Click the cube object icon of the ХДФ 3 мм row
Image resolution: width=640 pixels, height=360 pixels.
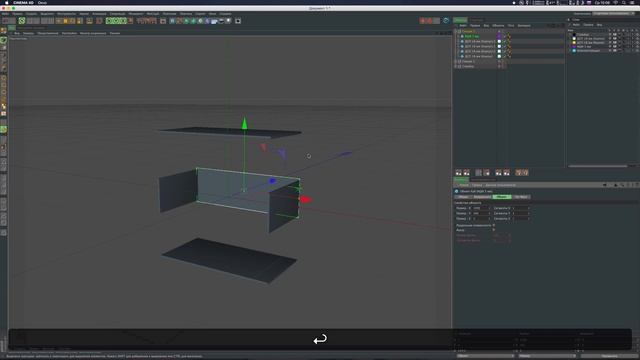click(x=462, y=36)
